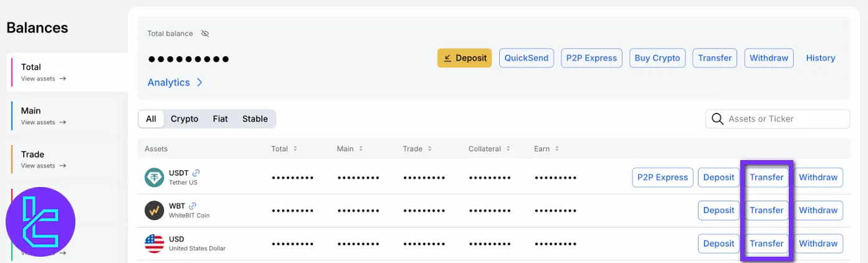Click the USDT Tether coin icon
Screen dimensions: 868x263
[155, 178]
